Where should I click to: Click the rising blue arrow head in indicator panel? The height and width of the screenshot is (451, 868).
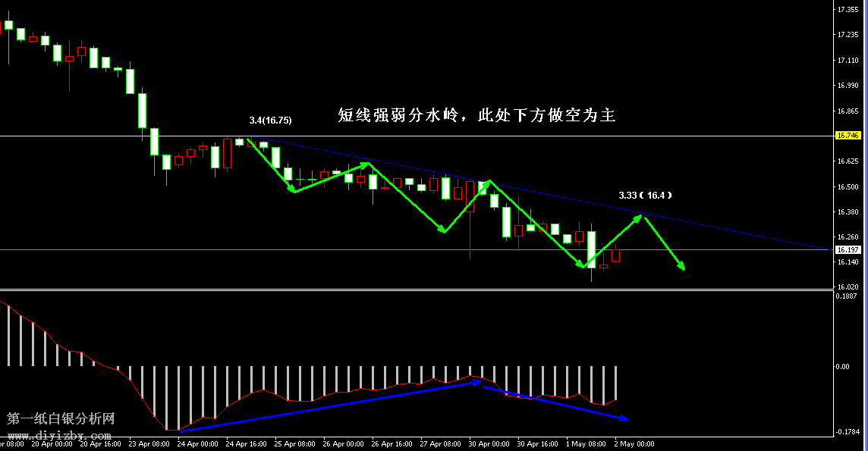click(476, 383)
